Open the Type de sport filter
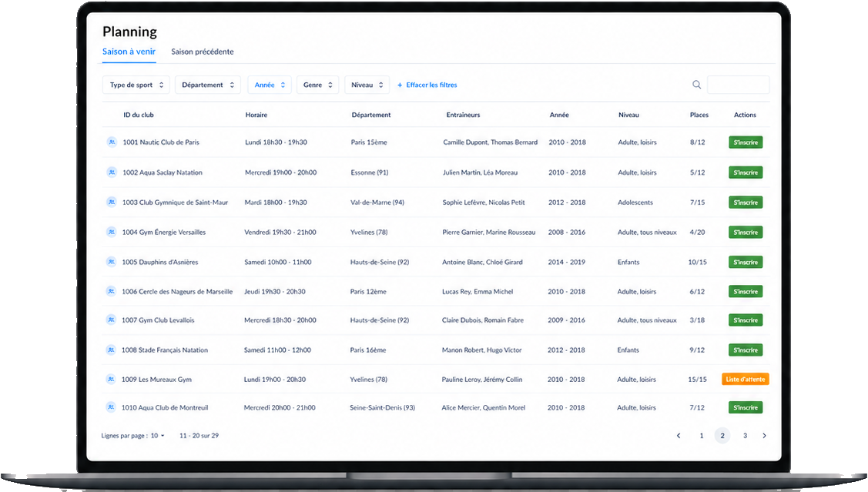The image size is (868, 492). point(136,85)
